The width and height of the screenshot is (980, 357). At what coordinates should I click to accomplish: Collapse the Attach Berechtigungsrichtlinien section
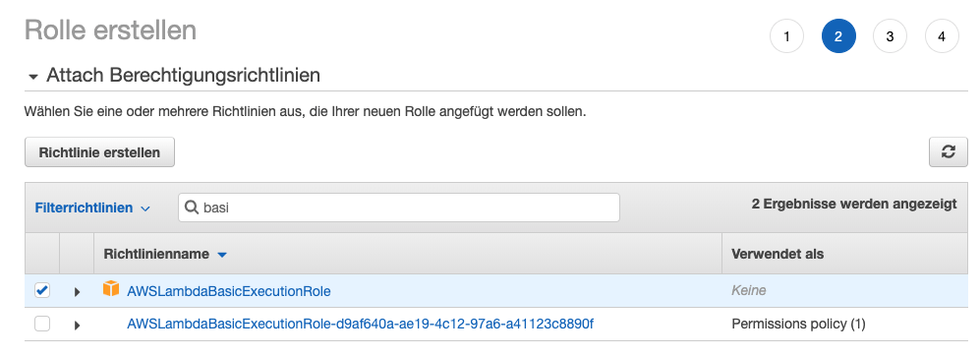click(x=33, y=77)
